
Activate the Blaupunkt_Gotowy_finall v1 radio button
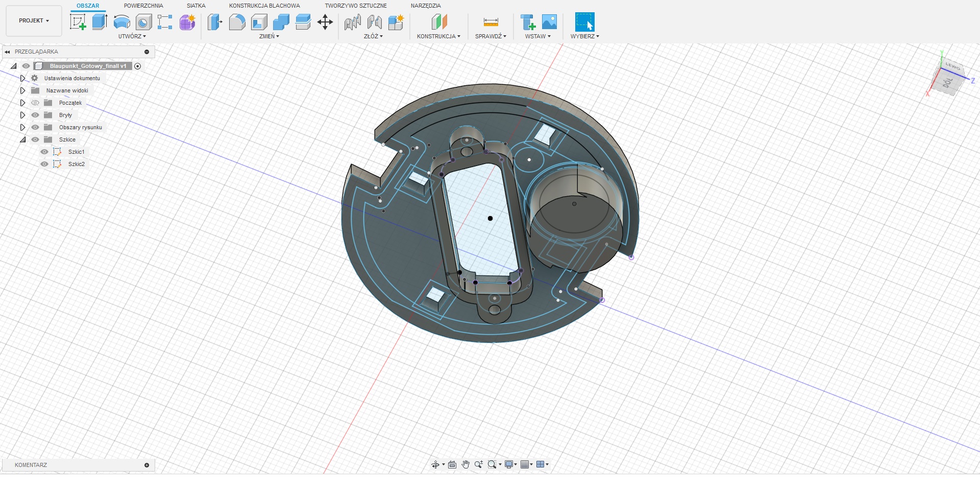(137, 66)
